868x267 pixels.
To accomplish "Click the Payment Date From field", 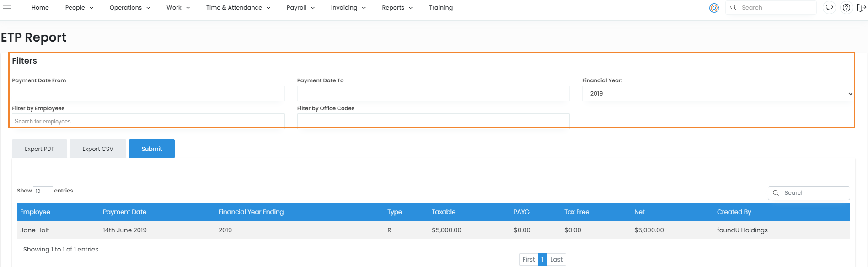I will pyautogui.click(x=148, y=94).
